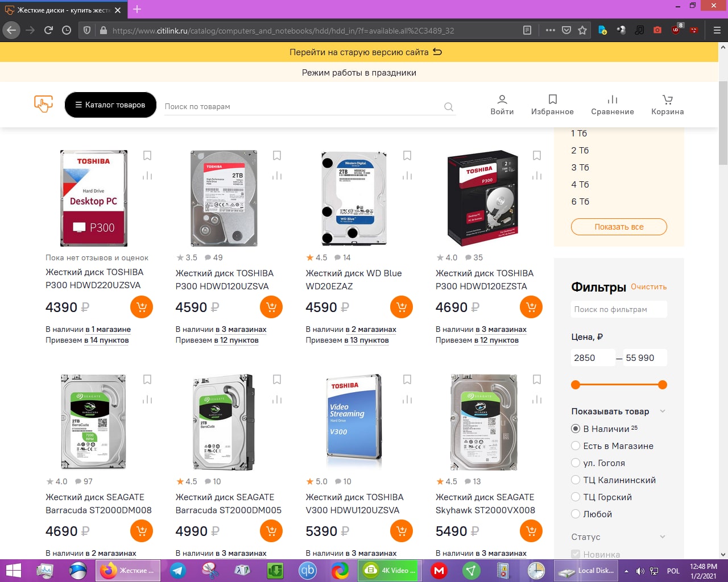Bookmark Seagate Skyhawk ST2000VX008 as favorite
Image resolution: width=728 pixels, height=582 pixels.
[537, 380]
